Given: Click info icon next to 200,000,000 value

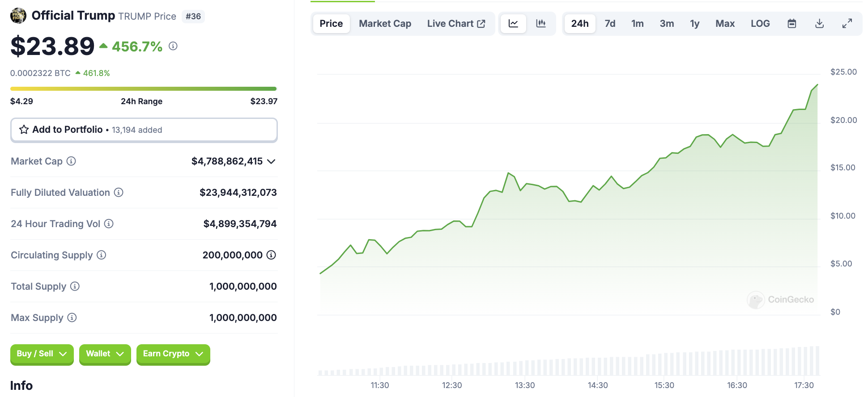Looking at the screenshot, I should [x=271, y=255].
